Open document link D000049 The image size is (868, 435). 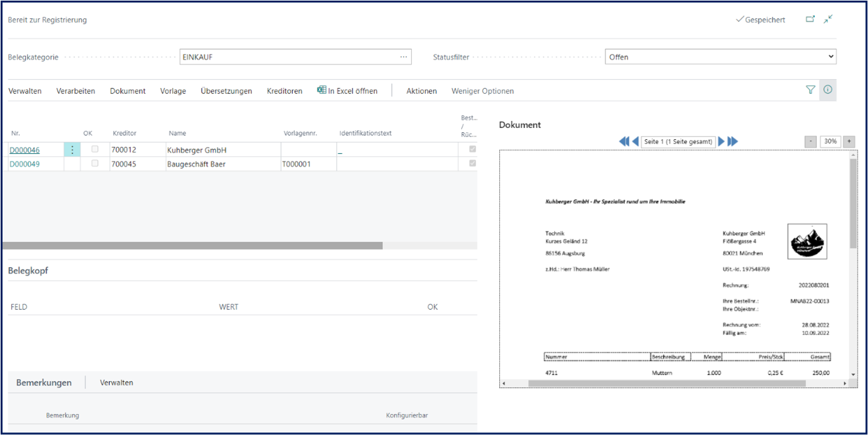(24, 164)
